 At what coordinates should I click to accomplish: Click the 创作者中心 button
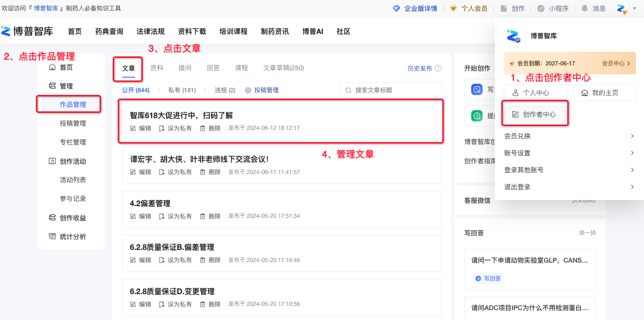[x=535, y=114]
